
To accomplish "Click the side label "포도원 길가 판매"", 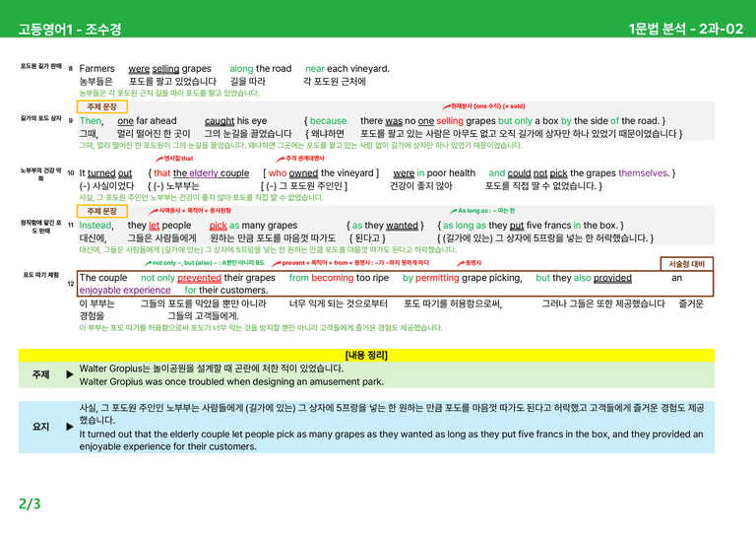I will [x=41, y=66].
